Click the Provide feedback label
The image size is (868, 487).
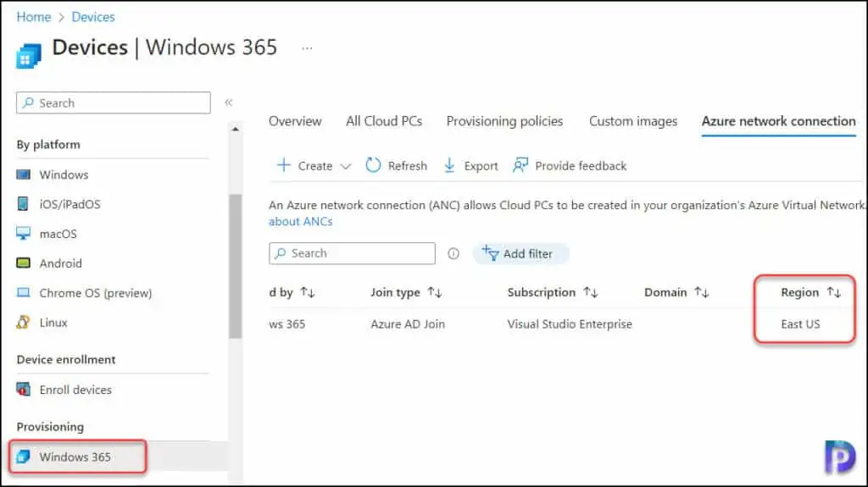[x=581, y=165]
